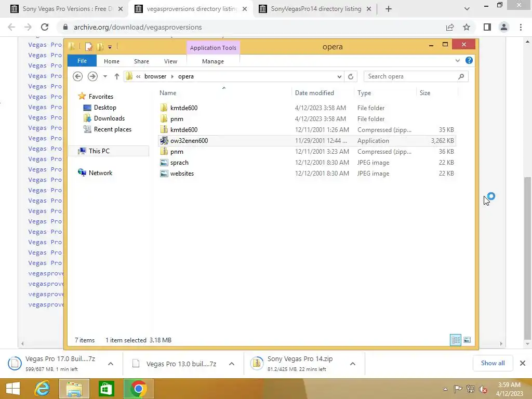The width and height of the screenshot is (532, 399).
Task: Select the kmtde600 compressed zip file
Action: pyautogui.click(x=183, y=129)
